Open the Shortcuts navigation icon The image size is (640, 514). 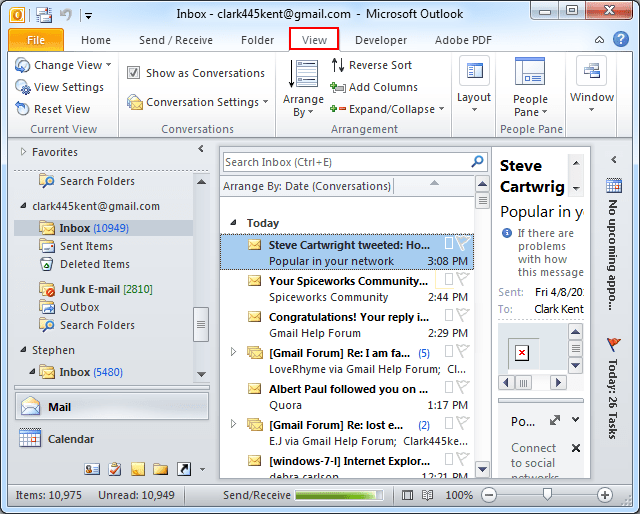[x=184, y=469]
